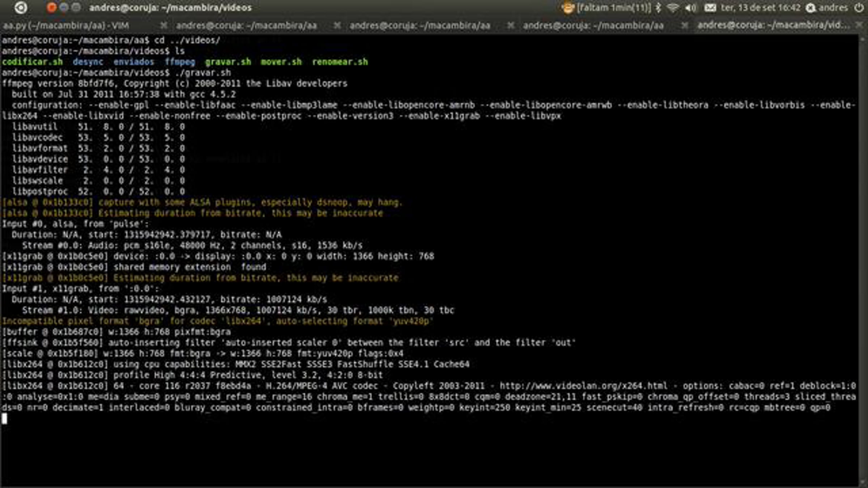Image resolution: width=868 pixels, height=488 pixels.
Task: Click the sound volume indicator
Action: pyautogui.click(x=690, y=8)
